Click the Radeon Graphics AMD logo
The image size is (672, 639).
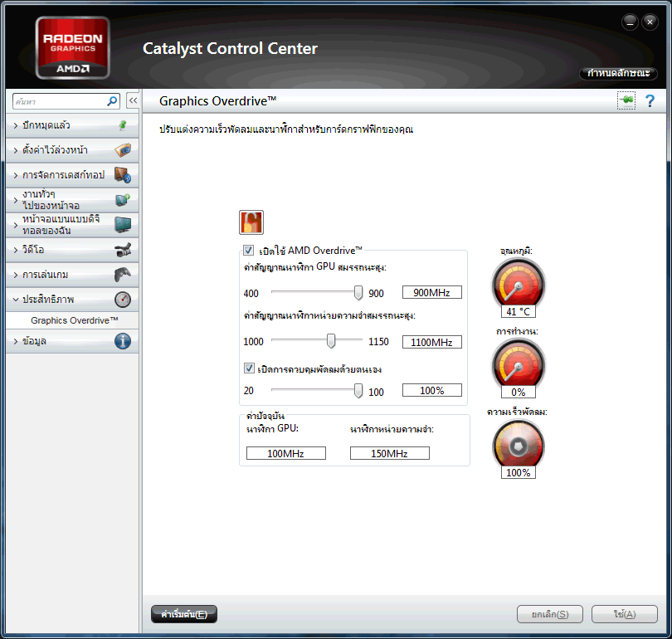72,48
